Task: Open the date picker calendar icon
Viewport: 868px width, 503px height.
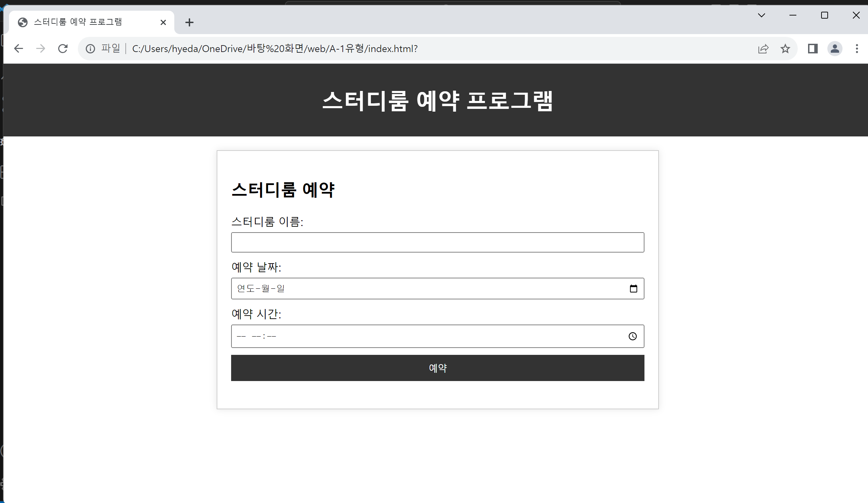Action: (633, 289)
